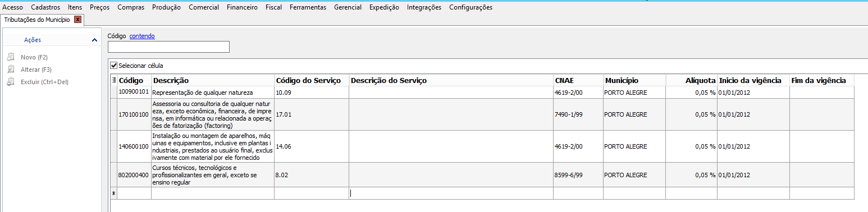The image size is (868, 212).
Task: Select PORTO ALEGRE in the 802000400 row
Action: [x=634, y=174]
